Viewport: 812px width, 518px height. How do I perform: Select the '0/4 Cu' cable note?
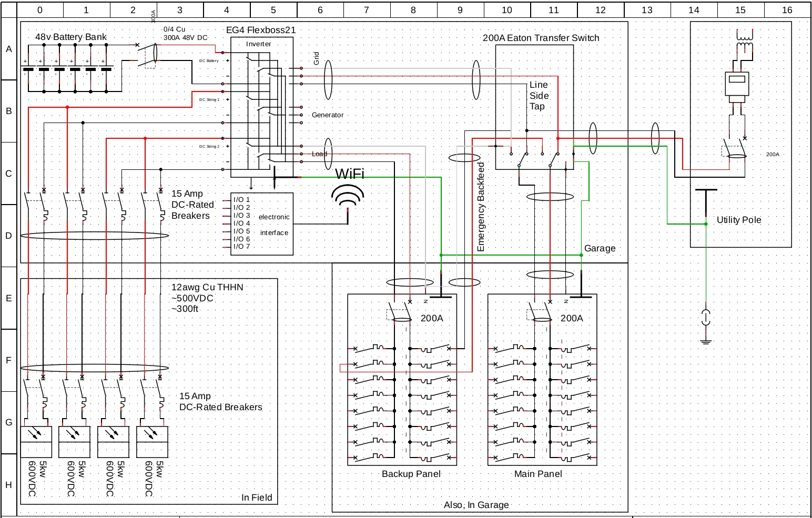(175, 30)
